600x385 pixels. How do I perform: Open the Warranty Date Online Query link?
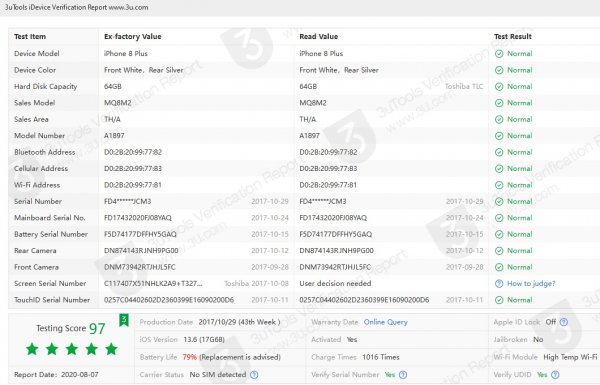[x=386, y=322]
